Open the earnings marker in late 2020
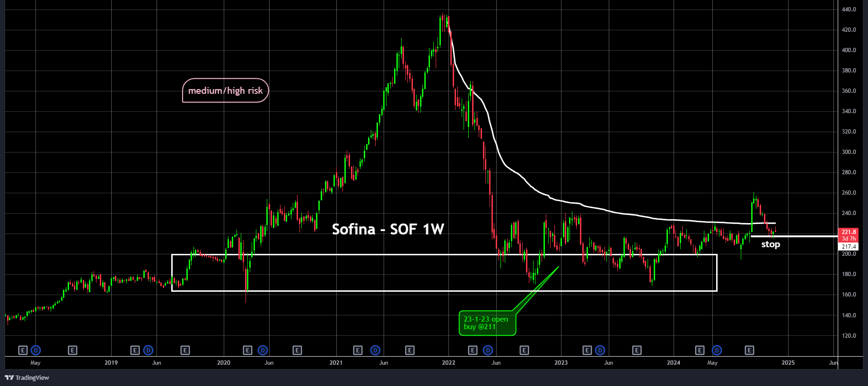Image resolution: width=868 pixels, height=386 pixels. [298, 350]
